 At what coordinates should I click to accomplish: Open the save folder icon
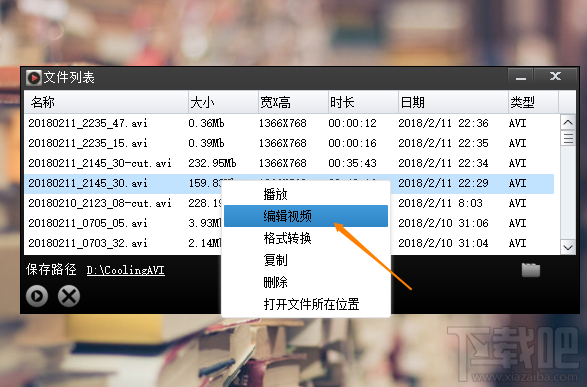[531, 269]
